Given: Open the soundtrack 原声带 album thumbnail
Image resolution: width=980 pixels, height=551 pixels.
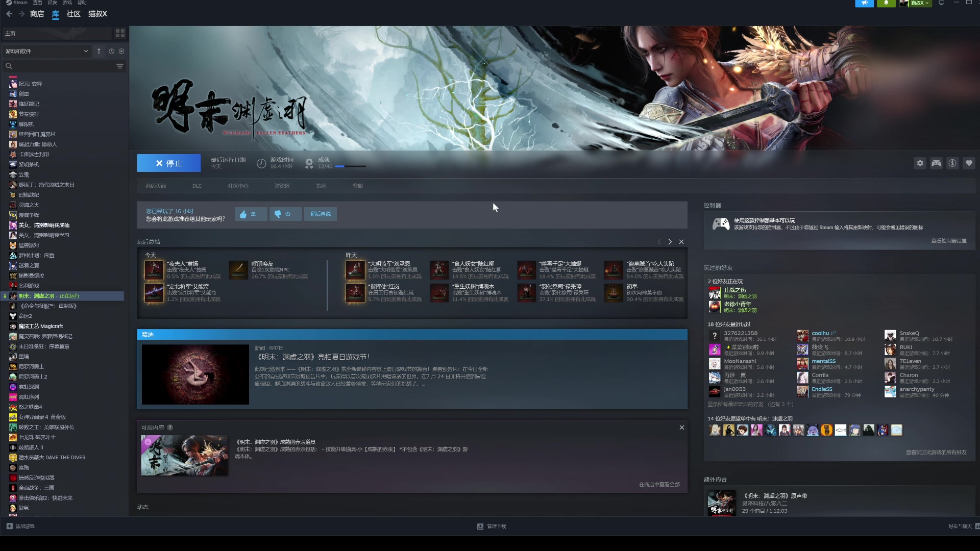Looking at the screenshot, I should (722, 504).
